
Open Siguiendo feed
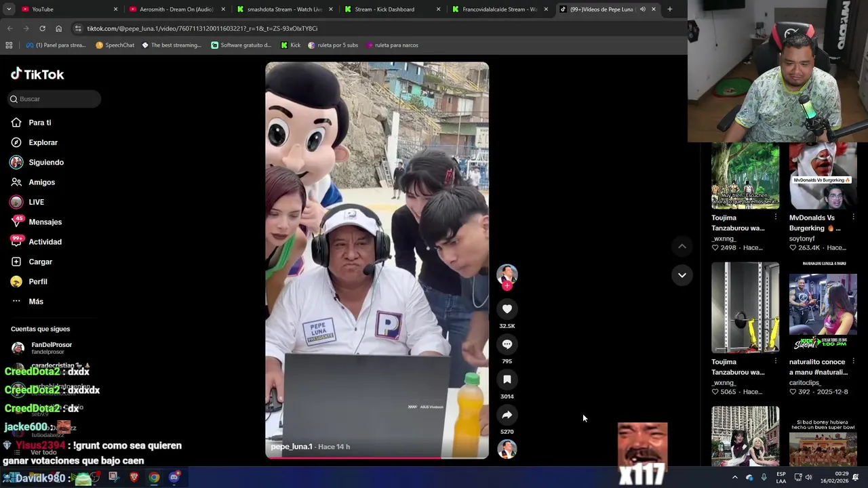pos(46,163)
